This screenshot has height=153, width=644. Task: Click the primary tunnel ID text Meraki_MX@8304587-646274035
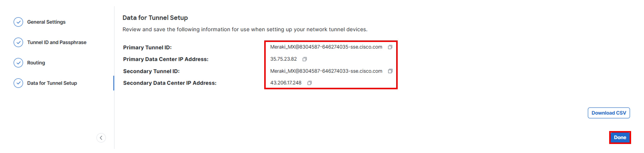coord(326,47)
